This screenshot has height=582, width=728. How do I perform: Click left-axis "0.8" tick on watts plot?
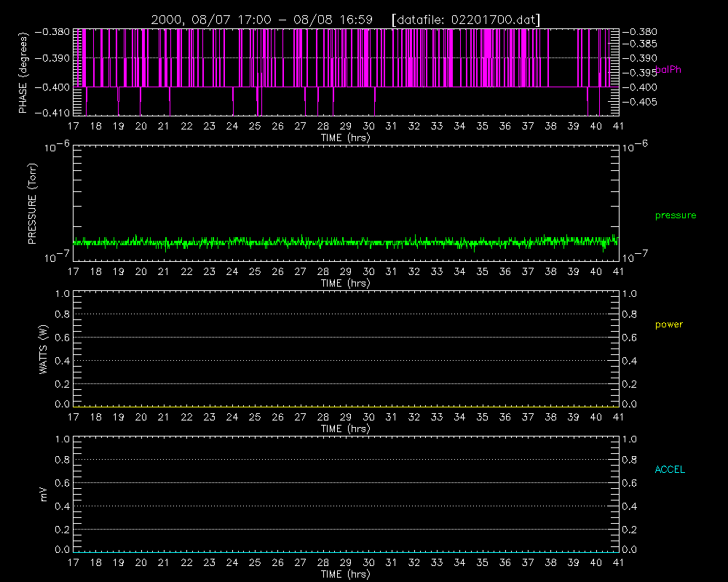coord(62,315)
